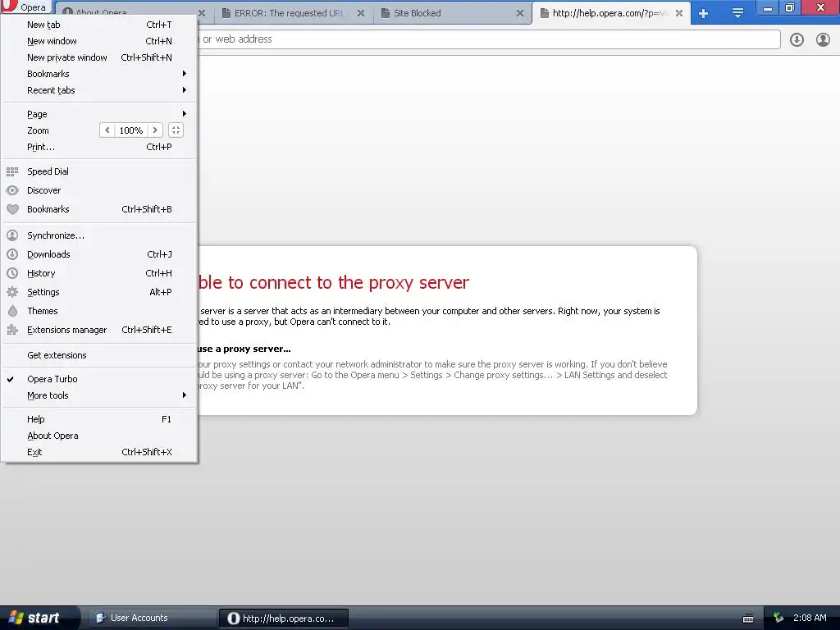840x630 pixels.
Task: Click the web address field
Action: (x=489, y=39)
